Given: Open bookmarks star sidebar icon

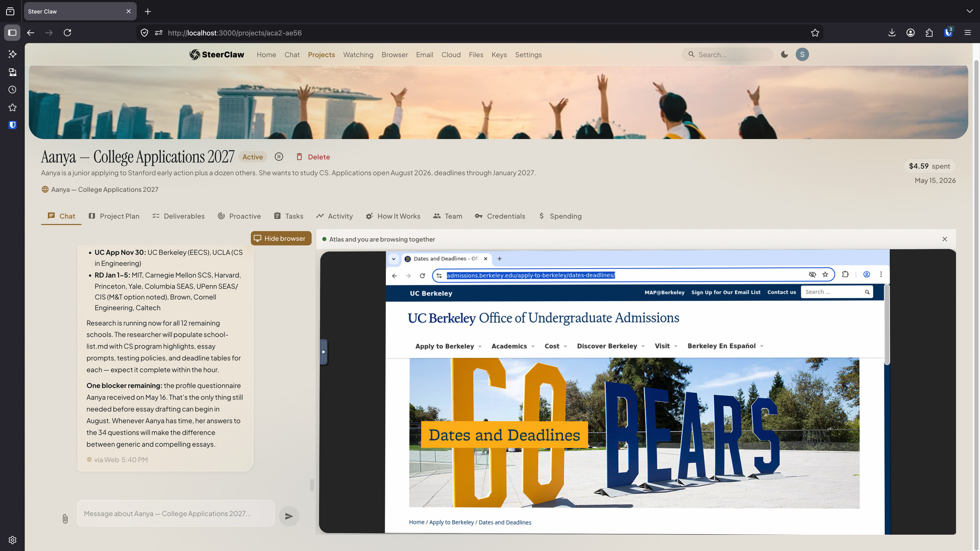Looking at the screenshot, I should click(12, 107).
